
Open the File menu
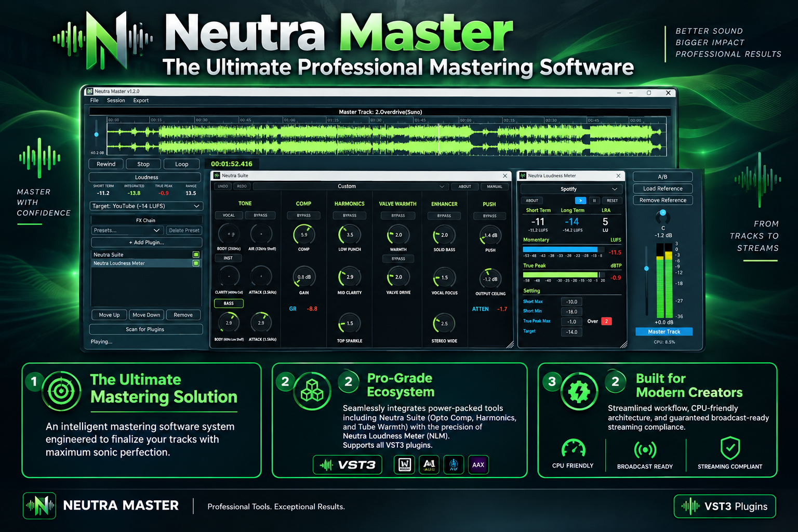coord(95,100)
